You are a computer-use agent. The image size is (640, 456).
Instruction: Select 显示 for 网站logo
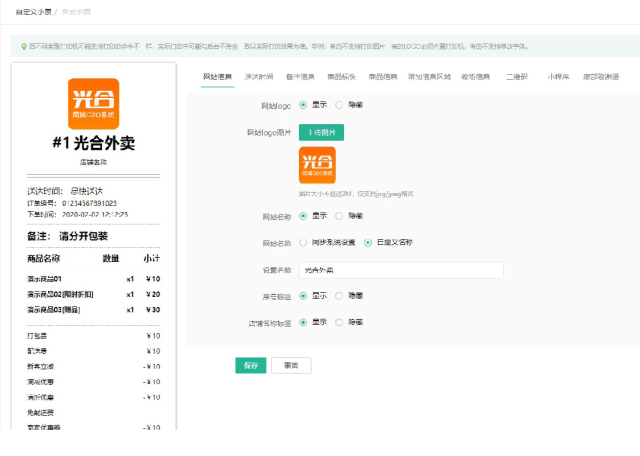(303, 105)
